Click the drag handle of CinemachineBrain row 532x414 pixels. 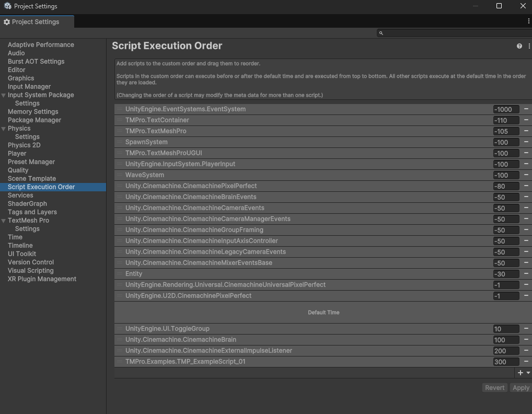click(x=120, y=339)
